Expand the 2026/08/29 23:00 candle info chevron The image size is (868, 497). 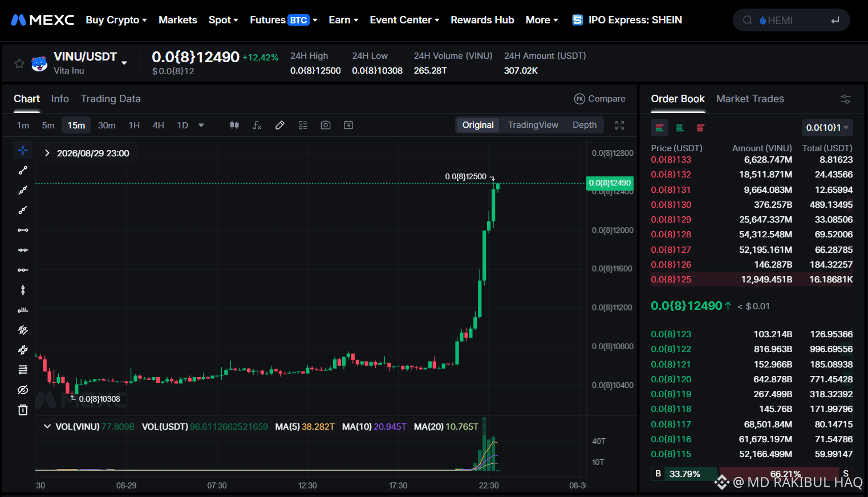[x=47, y=153]
